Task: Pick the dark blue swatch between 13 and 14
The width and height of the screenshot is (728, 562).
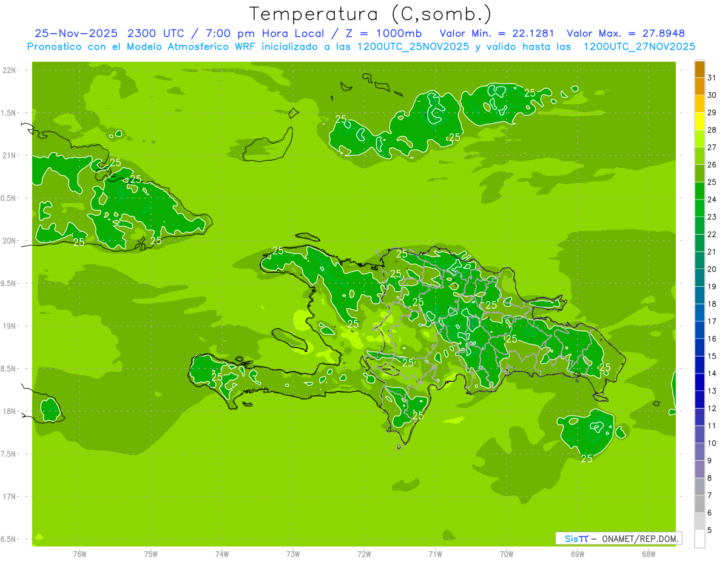Action: (x=699, y=382)
